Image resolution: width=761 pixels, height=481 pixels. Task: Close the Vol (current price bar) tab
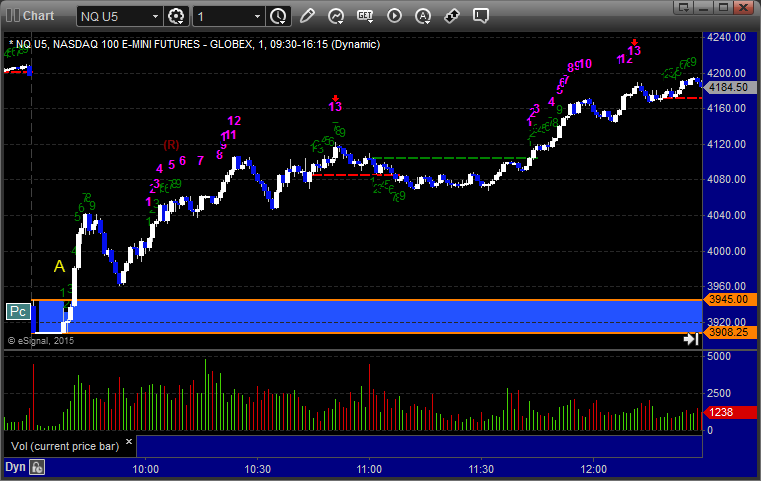pos(129,440)
